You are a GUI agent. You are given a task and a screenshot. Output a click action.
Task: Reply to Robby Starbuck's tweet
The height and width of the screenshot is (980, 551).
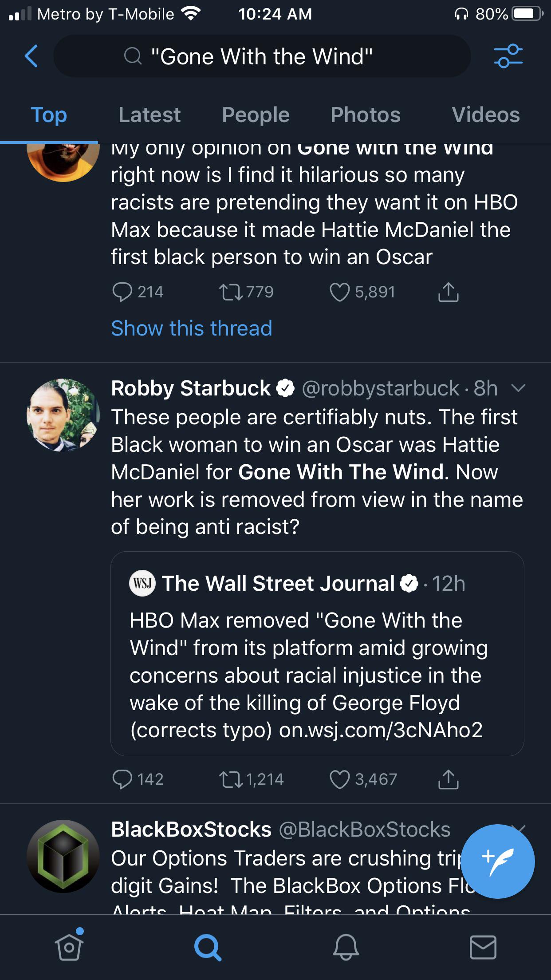(122, 779)
